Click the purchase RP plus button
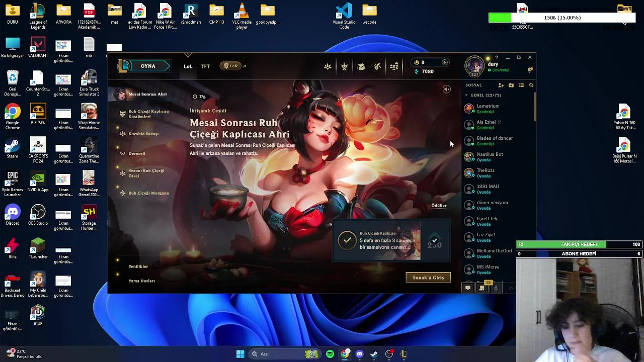The image size is (644, 362). (444, 62)
